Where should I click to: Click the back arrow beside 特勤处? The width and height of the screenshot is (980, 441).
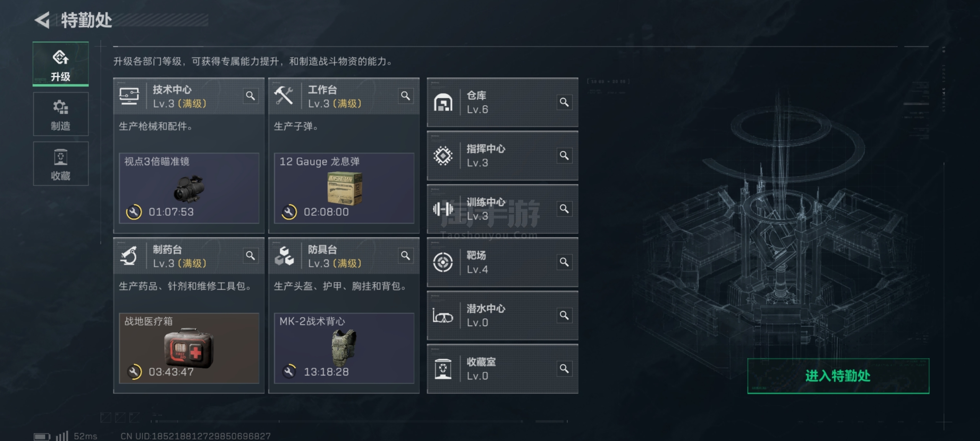coord(42,20)
